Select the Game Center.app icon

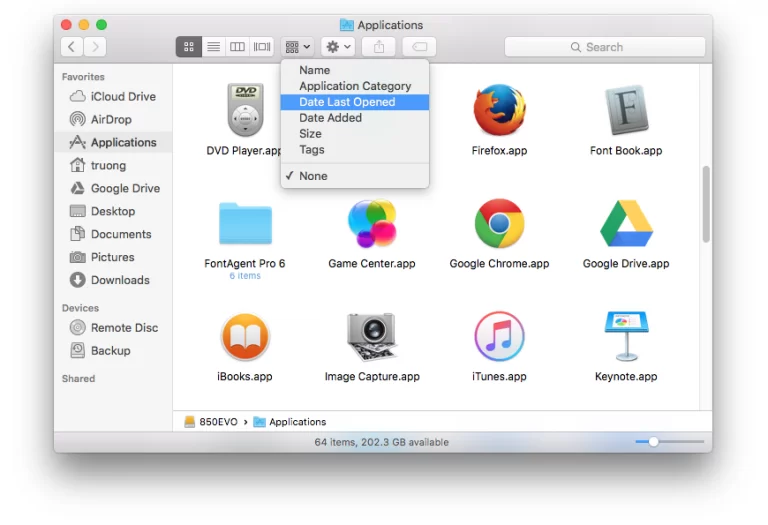(372, 223)
